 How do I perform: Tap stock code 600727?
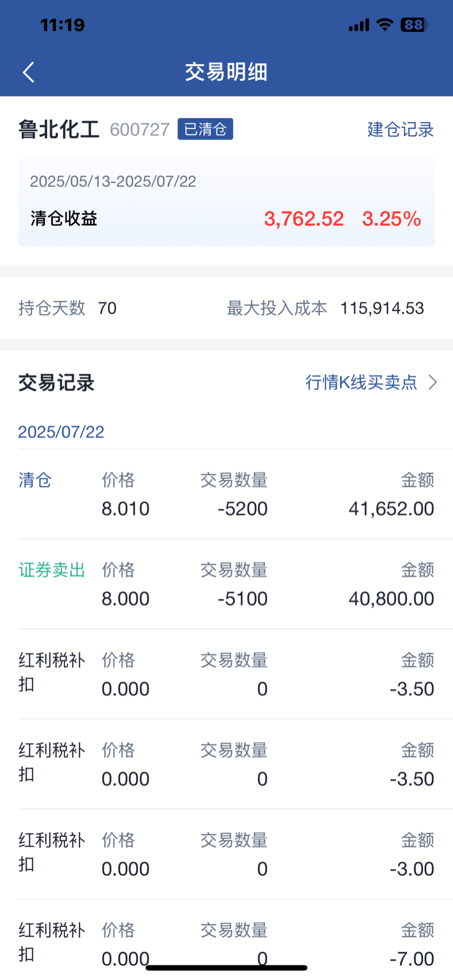tap(140, 130)
